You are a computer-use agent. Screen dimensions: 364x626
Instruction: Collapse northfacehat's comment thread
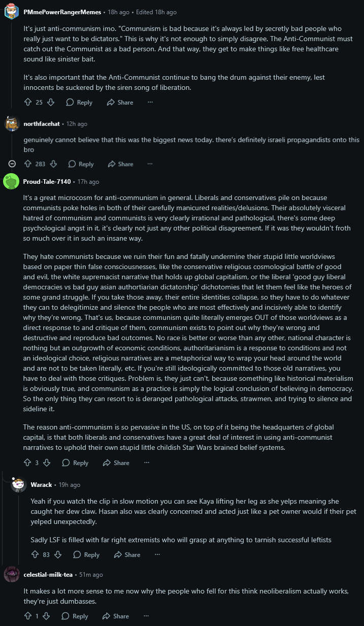tap(13, 164)
